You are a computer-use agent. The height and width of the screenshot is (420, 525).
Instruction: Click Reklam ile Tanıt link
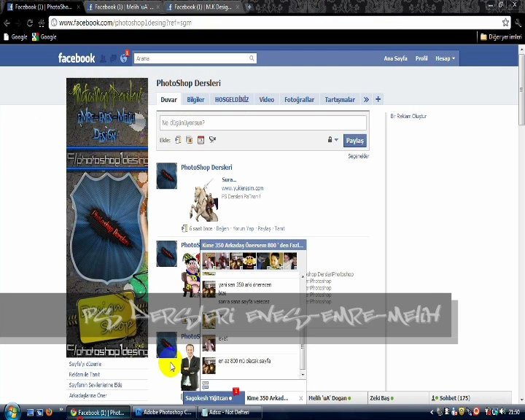click(85, 374)
